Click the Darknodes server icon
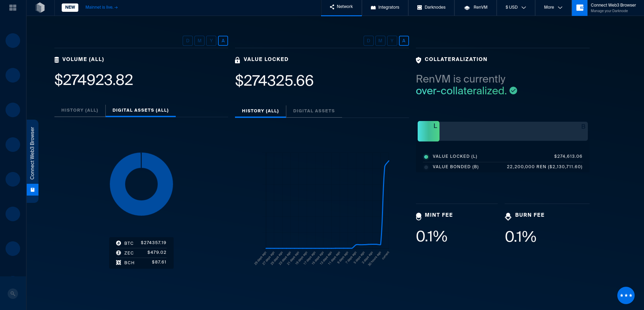The image size is (644, 310). pyautogui.click(x=419, y=7)
